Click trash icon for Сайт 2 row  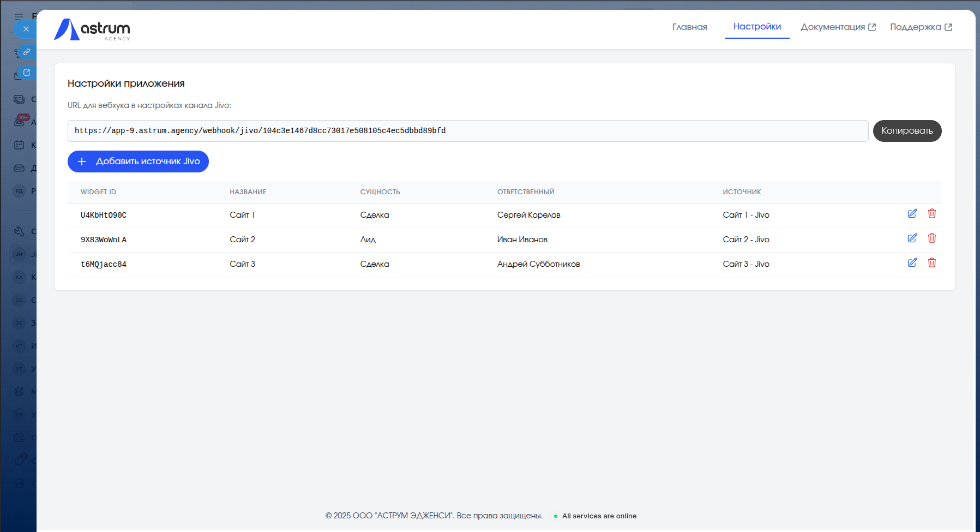[x=931, y=238]
